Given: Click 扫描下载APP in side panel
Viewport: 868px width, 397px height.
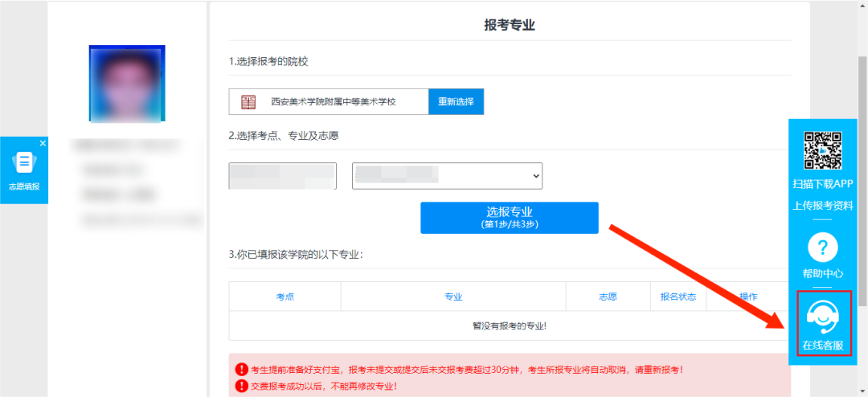Looking at the screenshot, I should 823,184.
